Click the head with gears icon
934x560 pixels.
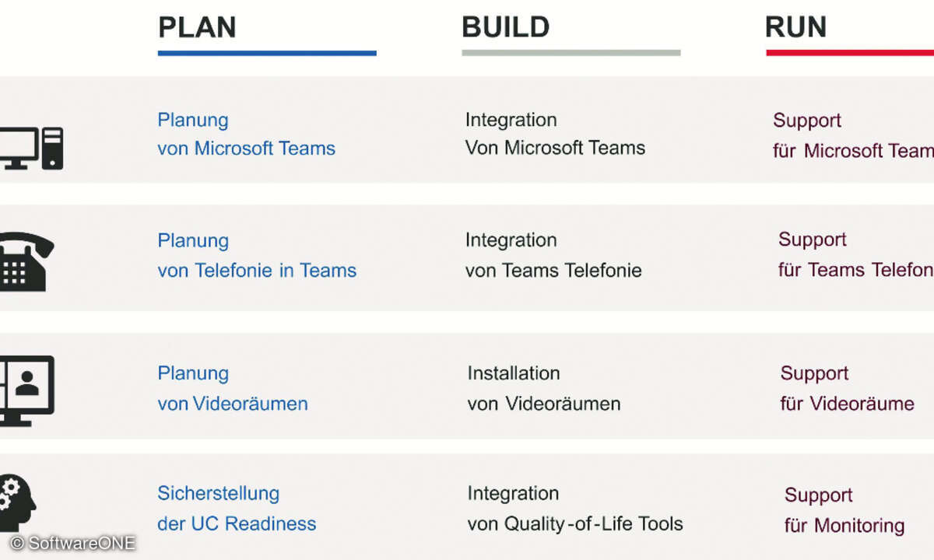[18, 502]
